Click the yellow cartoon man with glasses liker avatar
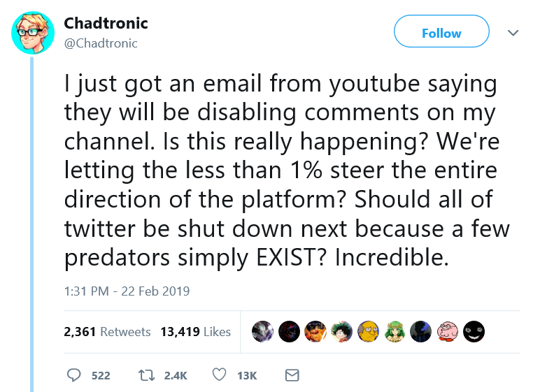The height and width of the screenshot is (392, 554). pyautogui.click(x=368, y=332)
